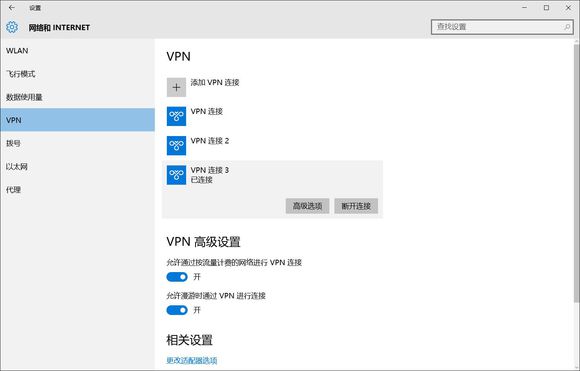Click the 查找设置 search field

coord(502,27)
